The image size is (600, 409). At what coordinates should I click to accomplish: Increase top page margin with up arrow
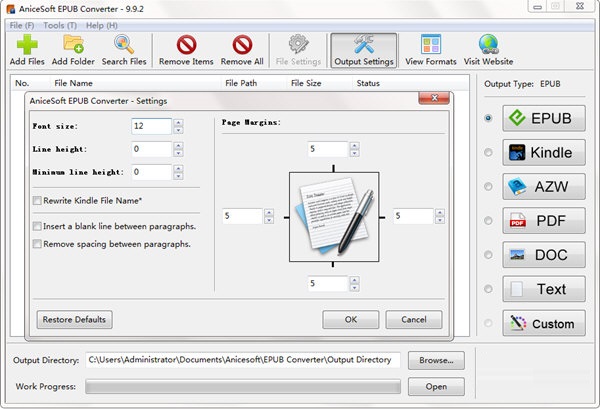pos(355,145)
